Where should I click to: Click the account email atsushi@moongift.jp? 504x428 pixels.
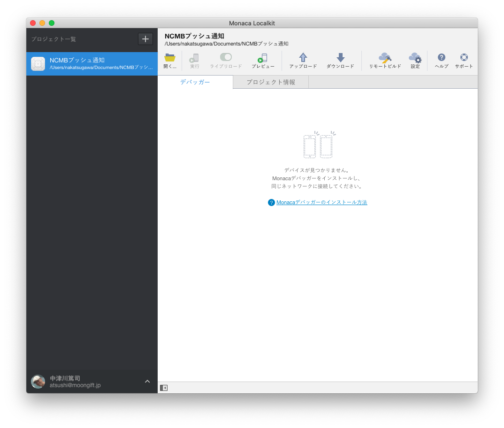[x=75, y=385]
